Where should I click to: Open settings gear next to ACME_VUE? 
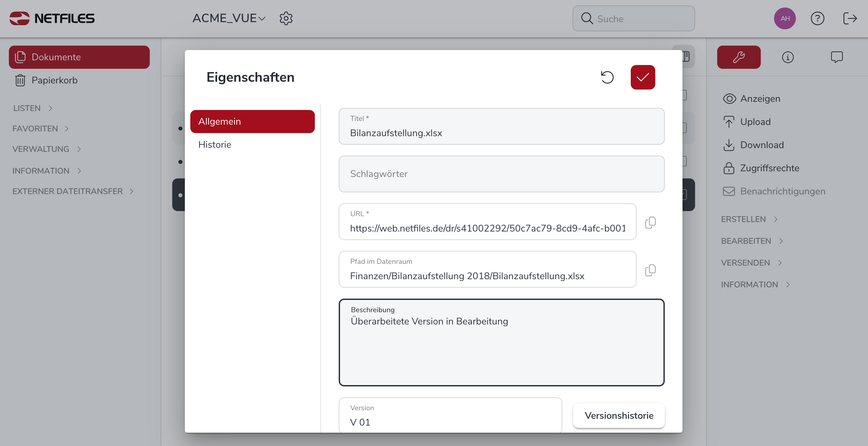286,18
